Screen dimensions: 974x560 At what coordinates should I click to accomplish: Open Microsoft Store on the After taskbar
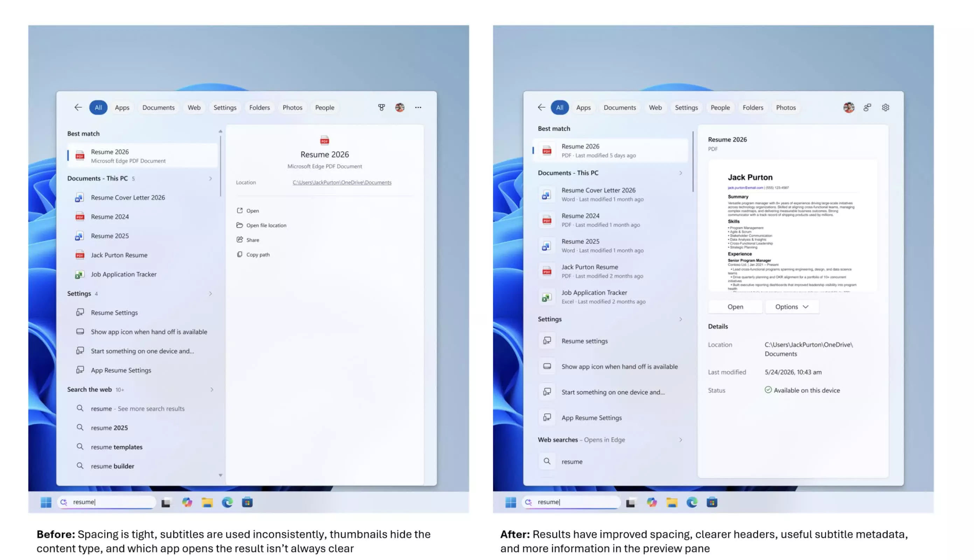tap(712, 502)
